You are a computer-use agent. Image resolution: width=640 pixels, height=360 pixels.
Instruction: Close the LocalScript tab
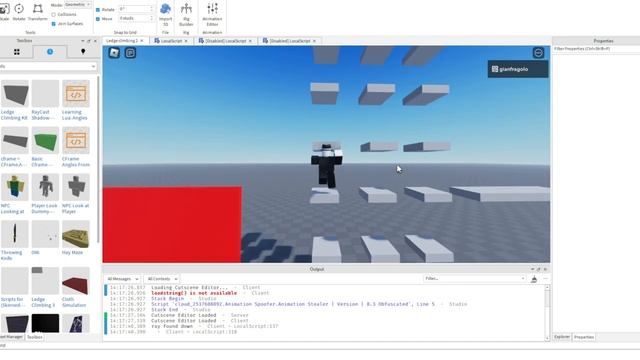(x=186, y=41)
